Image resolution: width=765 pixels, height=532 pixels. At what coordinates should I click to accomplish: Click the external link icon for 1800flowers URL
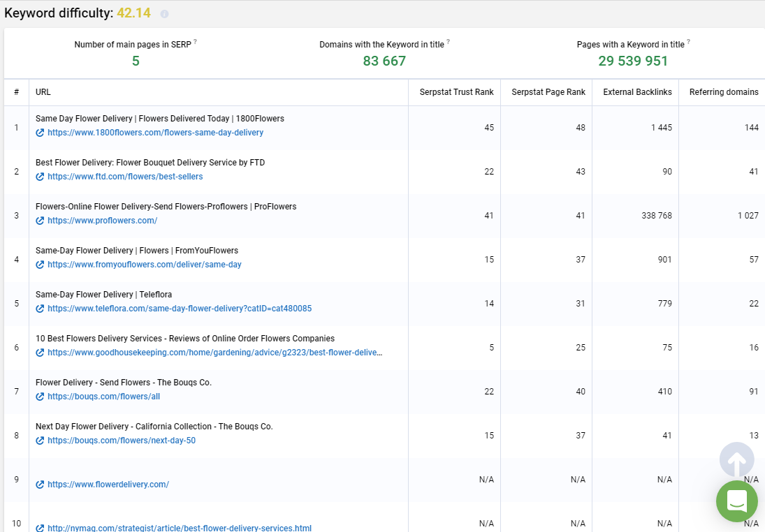click(x=40, y=133)
